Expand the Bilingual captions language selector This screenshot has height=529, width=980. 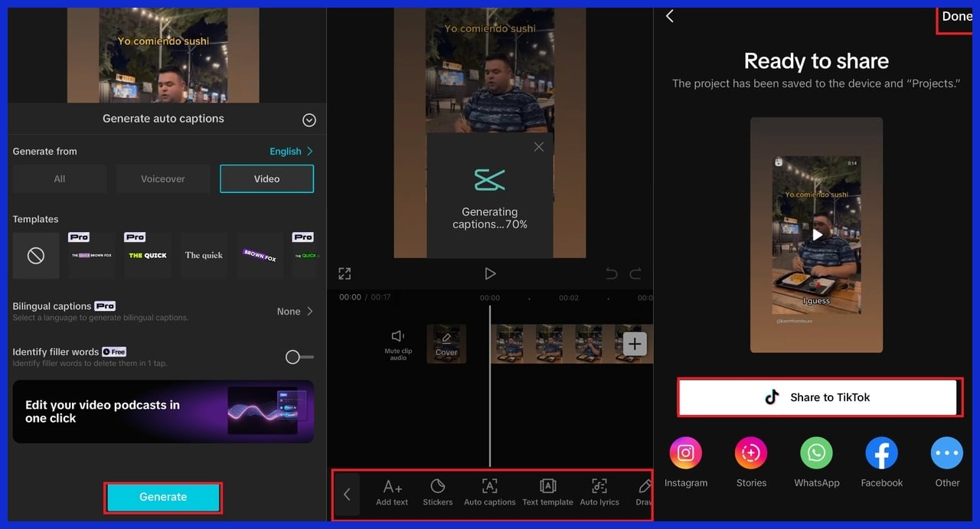pyautogui.click(x=293, y=311)
